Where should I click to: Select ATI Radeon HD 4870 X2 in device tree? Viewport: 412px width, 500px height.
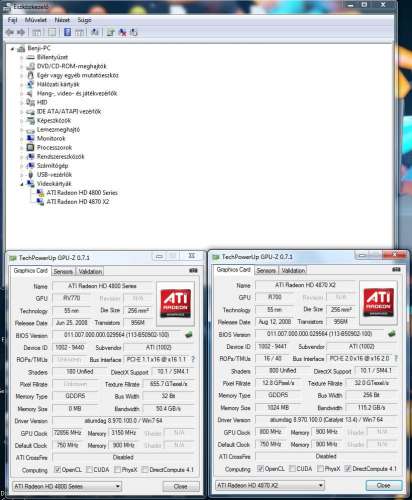[x=78, y=202]
